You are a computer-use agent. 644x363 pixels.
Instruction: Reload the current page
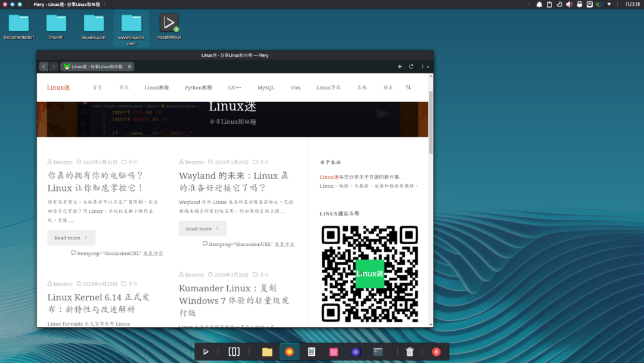(x=411, y=66)
